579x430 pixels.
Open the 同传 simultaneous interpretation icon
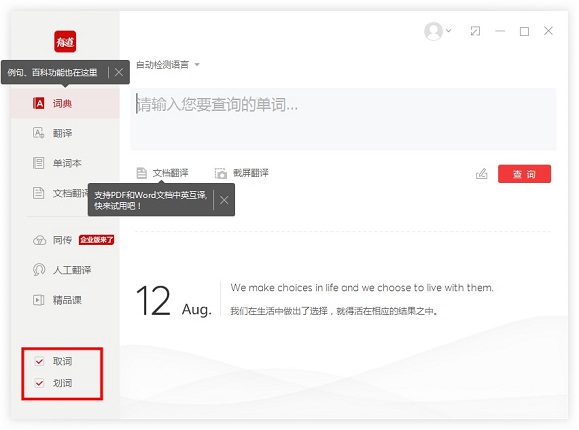pos(39,240)
